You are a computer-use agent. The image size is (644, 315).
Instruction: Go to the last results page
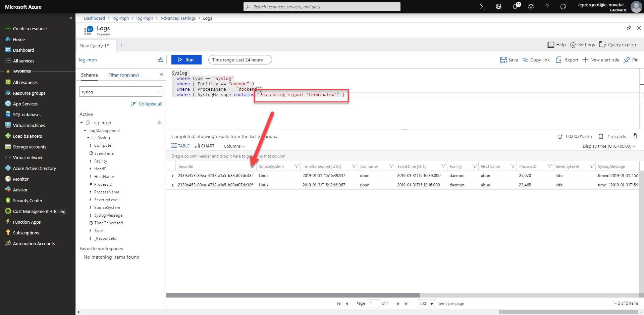[x=407, y=304]
